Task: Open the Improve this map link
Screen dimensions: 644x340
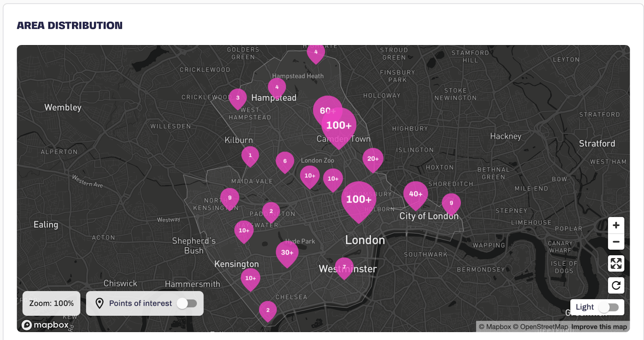Action: click(599, 327)
